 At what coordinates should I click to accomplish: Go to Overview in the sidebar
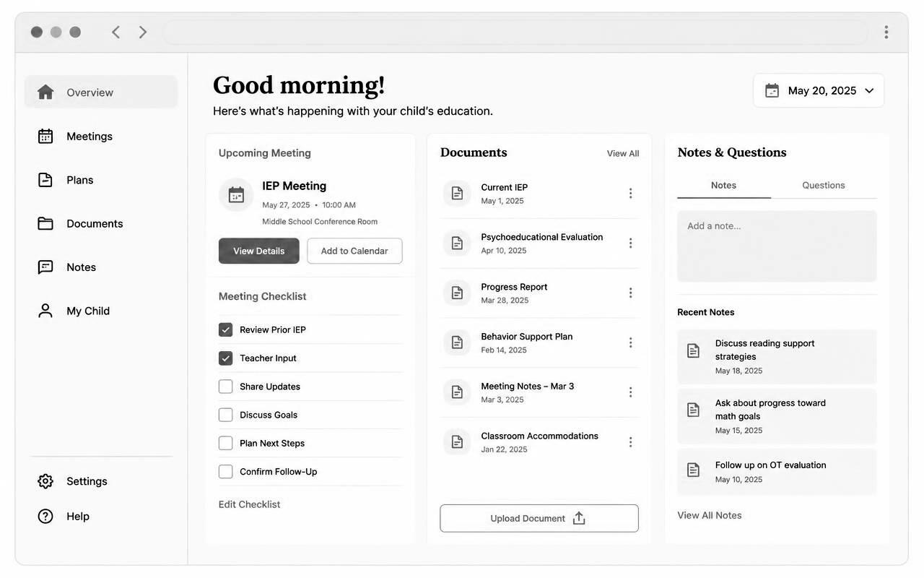(x=101, y=92)
